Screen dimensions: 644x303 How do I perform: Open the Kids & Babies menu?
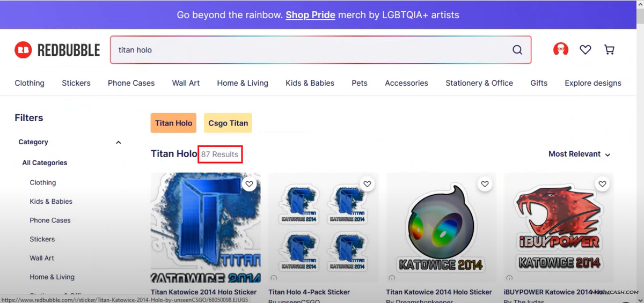pyautogui.click(x=310, y=83)
